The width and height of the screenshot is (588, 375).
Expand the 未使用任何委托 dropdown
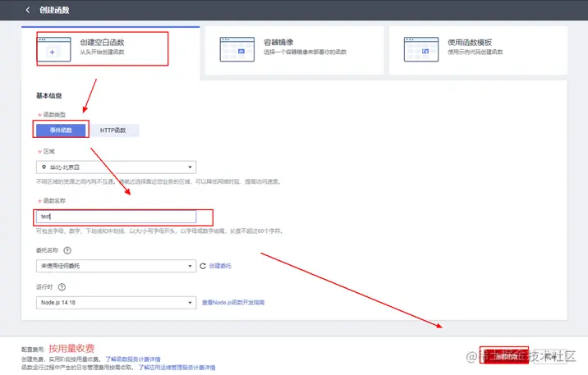coord(117,266)
